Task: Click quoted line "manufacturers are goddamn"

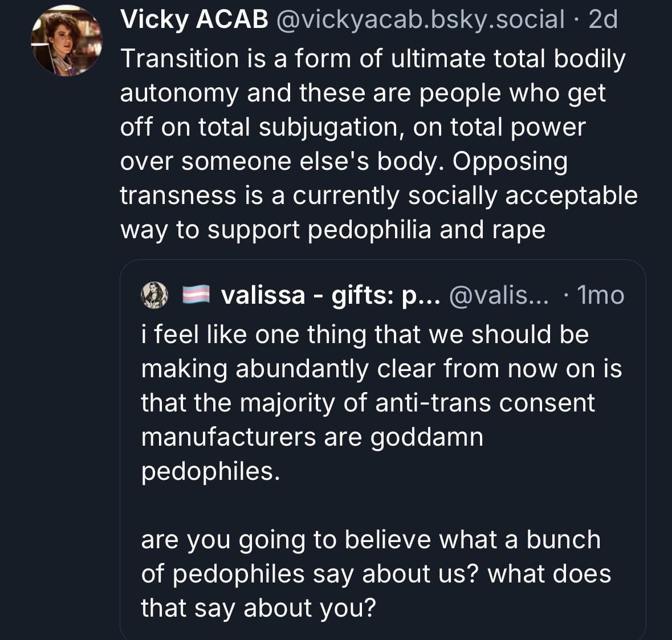Action: [x=312, y=437]
